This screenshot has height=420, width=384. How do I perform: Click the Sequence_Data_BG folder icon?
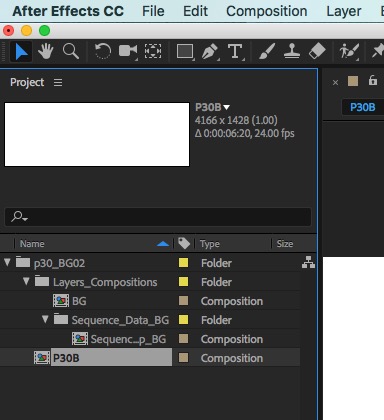[61, 319]
